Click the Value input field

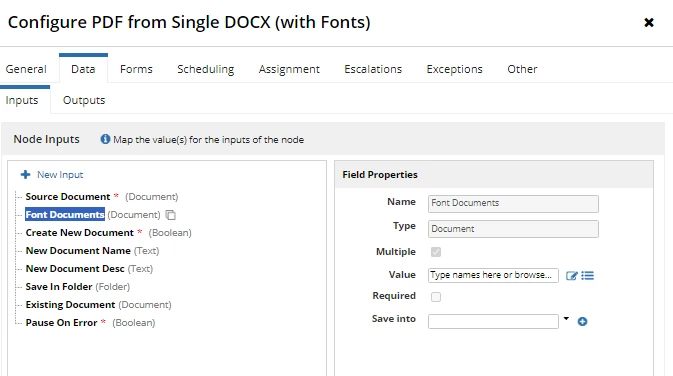click(493, 275)
